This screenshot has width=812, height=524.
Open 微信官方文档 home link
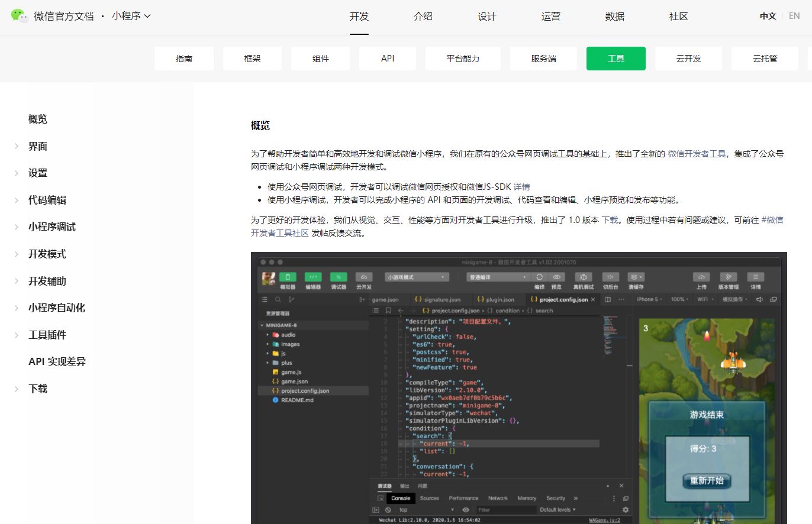click(x=63, y=17)
